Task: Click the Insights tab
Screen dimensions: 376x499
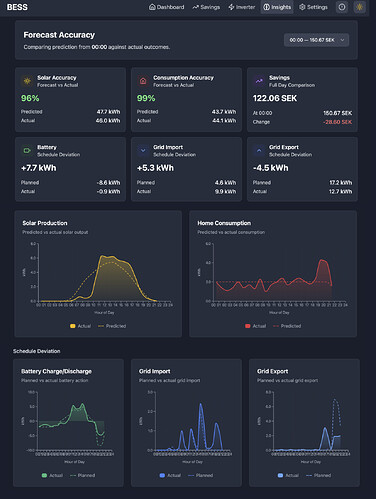Action: [x=277, y=7]
